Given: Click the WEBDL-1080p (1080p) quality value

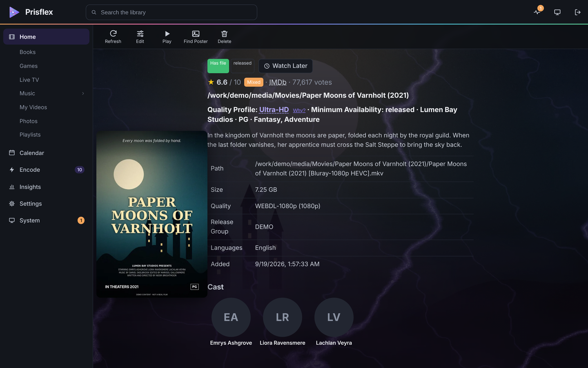Looking at the screenshot, I should (x=288, y=206).
